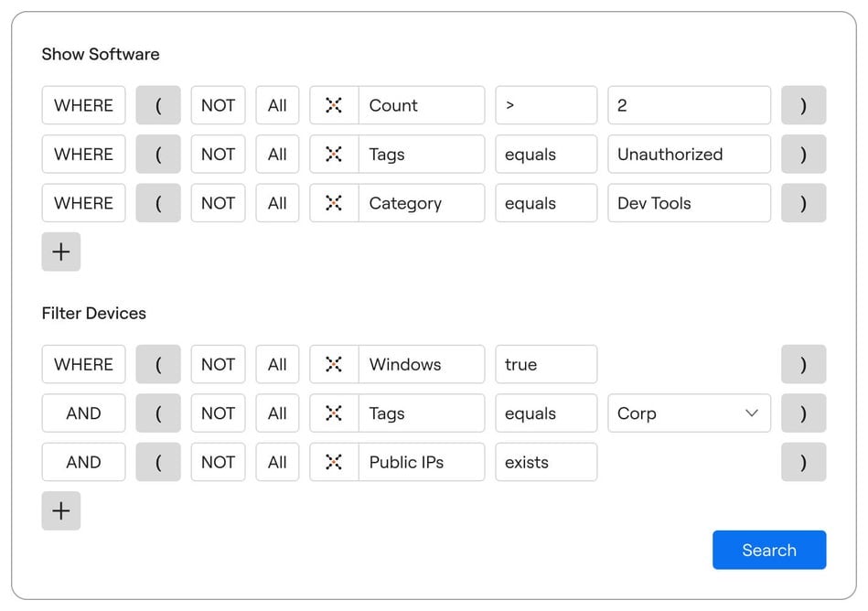Click the closing parenthesis on the Count row
The height and width of the screenshot is (611, 868).
click(803, 105)
